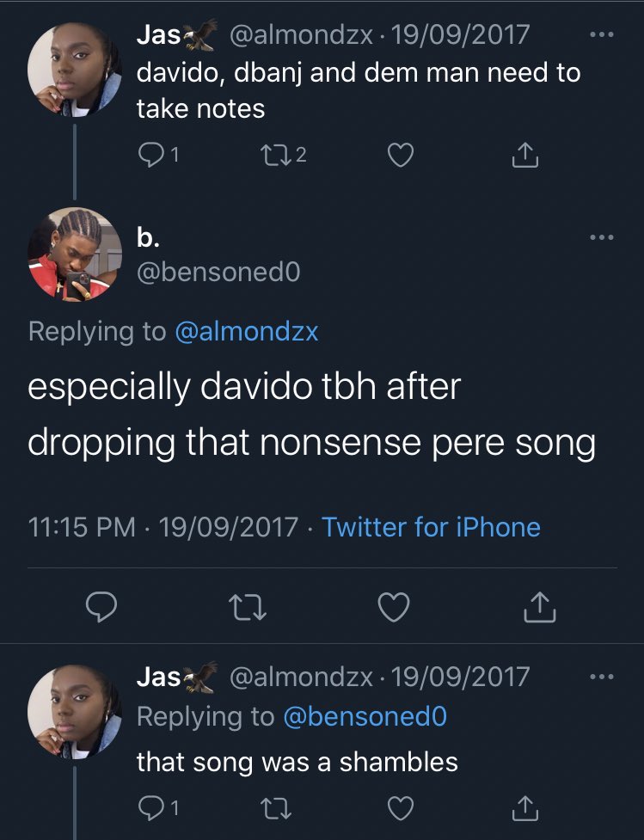644x840 pixels.
Task: Open more options on 'shambles' tweet
Action: click(x=602, y=678)
